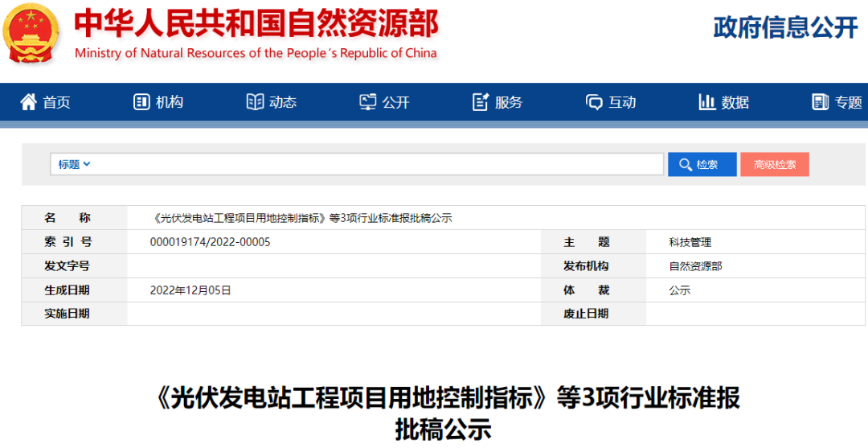The width and height of the screenshot is (868, 448).
Task: Go to the 动态 section
Action: coord(272,102)
